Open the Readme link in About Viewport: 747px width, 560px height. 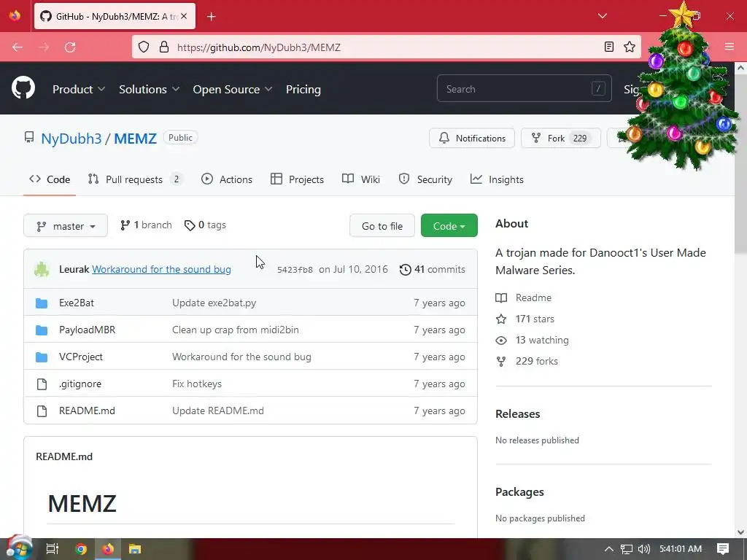(x=524, y=297)
